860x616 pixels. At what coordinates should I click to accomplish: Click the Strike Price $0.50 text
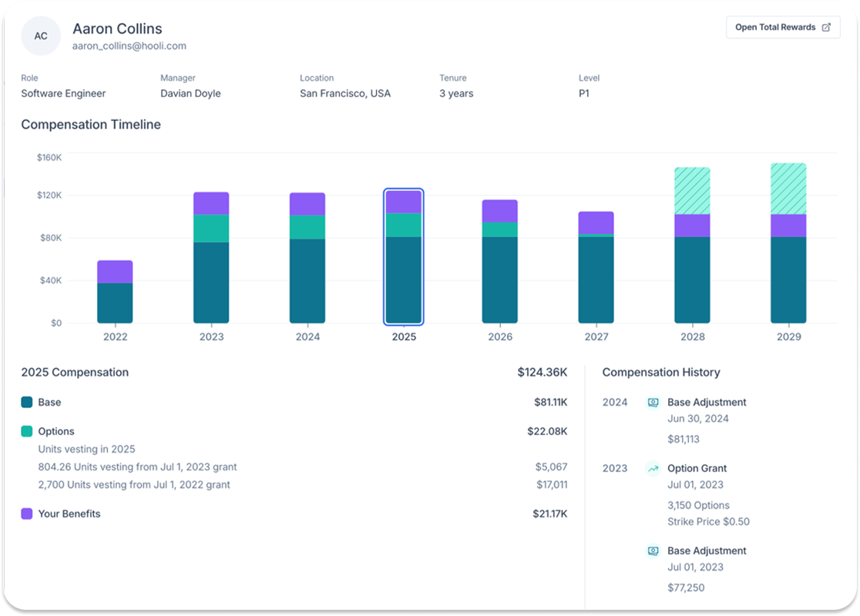(x=709, y=522)
